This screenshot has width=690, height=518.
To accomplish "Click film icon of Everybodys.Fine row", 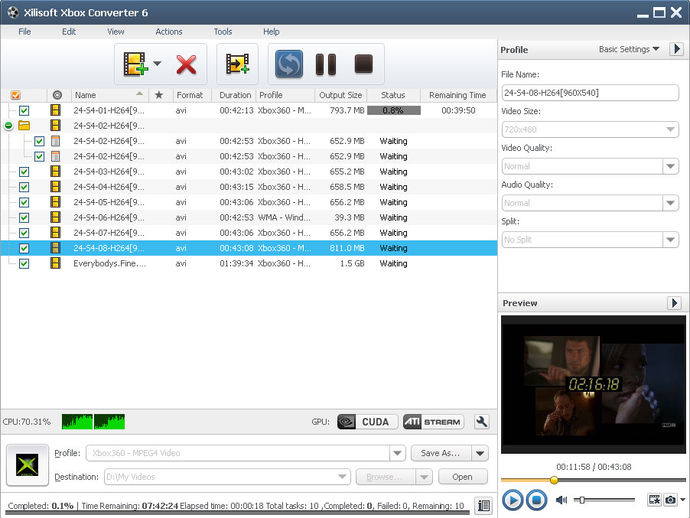I will click(55, 263).
